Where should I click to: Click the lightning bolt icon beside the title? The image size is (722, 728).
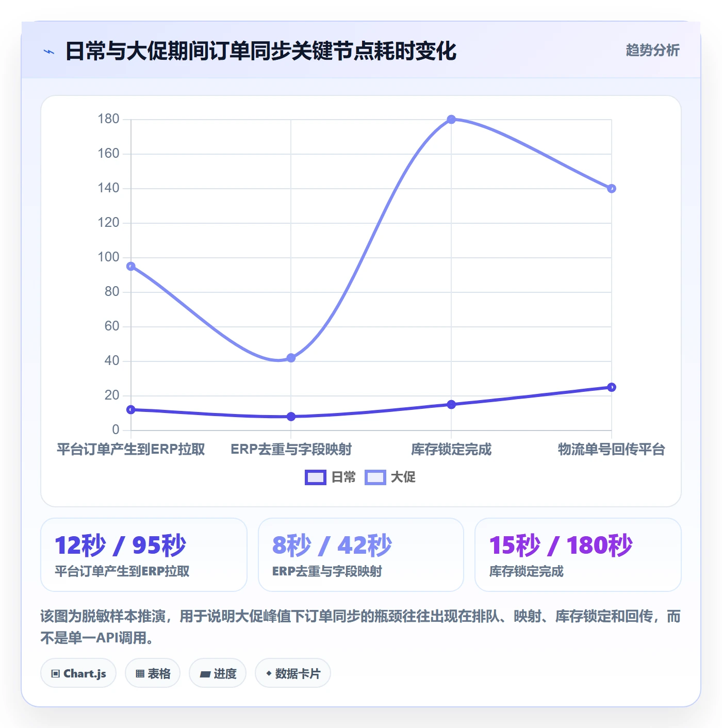pyautogui.click(x=49, y=52)
